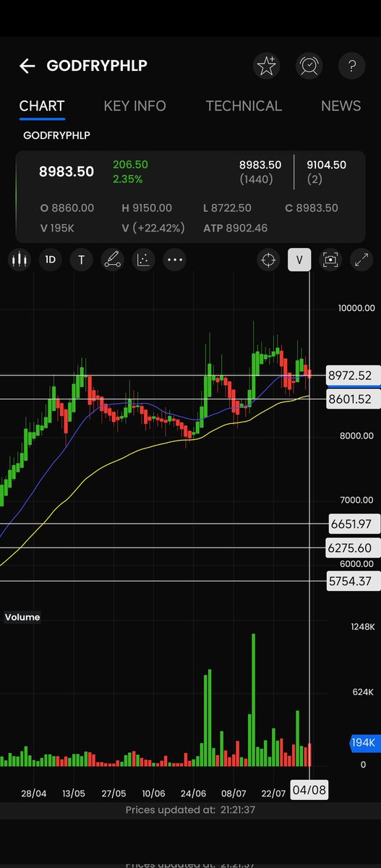Tap the ATP 8902.46 value

point(236,228)
